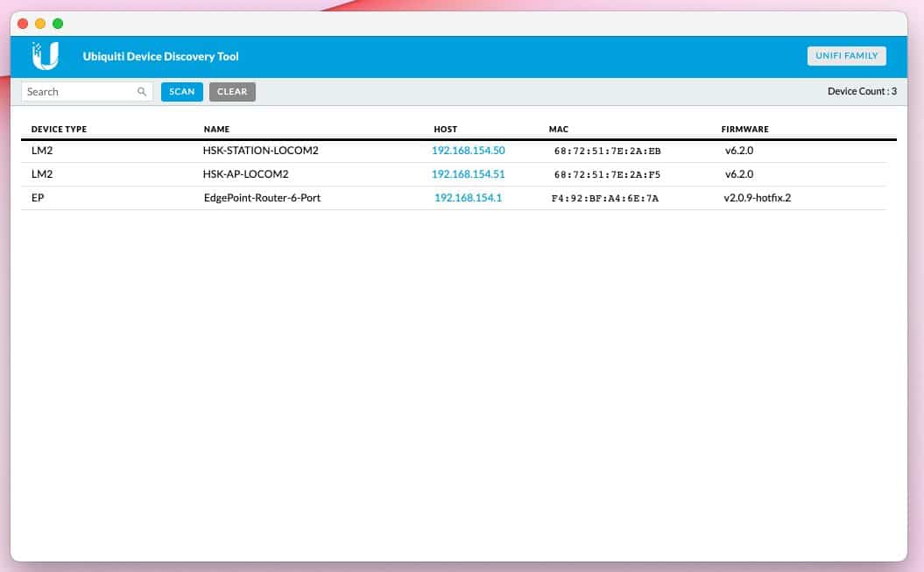The height and width of the screenshot is (572, 924).
Task: Click the Ubiquiti Device Discovery Tool title
Action: tap(160, 57)
